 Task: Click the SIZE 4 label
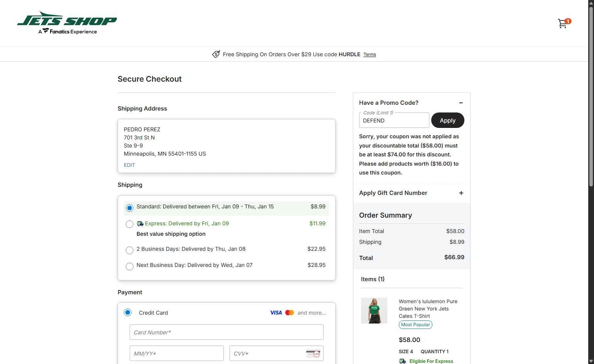point(406,352)
